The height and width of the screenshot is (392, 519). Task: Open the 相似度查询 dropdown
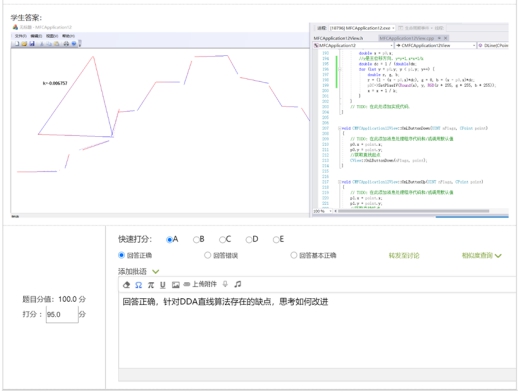pos(482,256)
